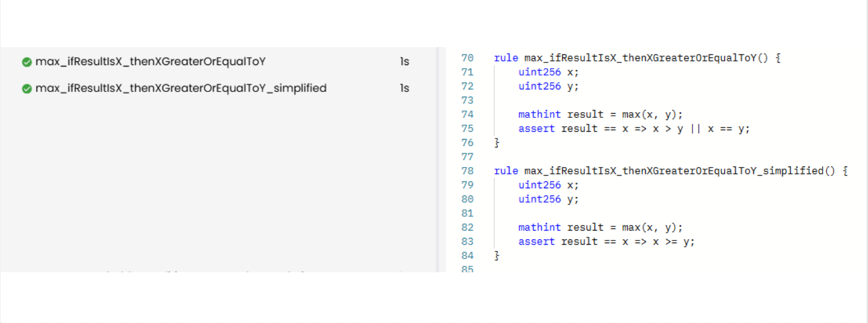The width and height of the screenshot is (868, 323).
Task: Click the rule keyword on line 70
Action: pyautogui.click(x=506, y=58)
